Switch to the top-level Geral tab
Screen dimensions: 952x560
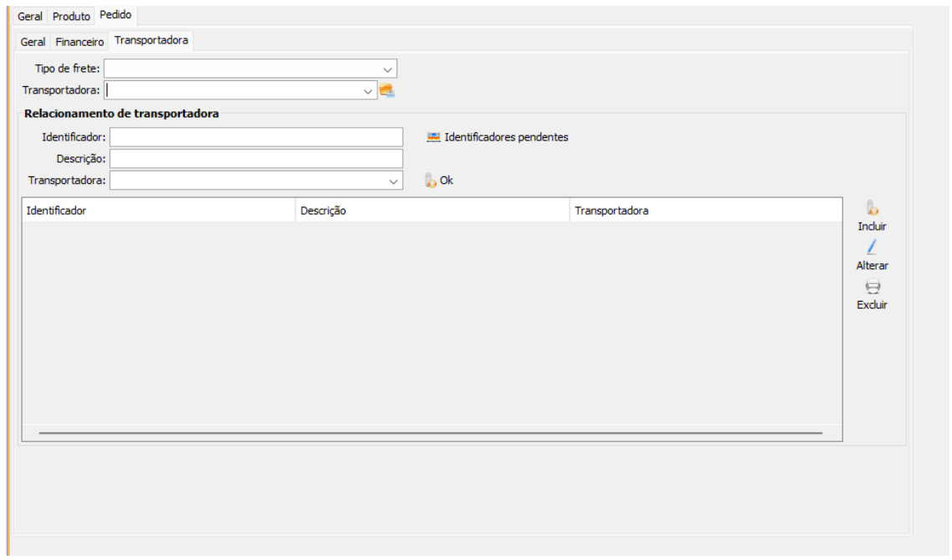pyautogui.click(x=30, y=17)
